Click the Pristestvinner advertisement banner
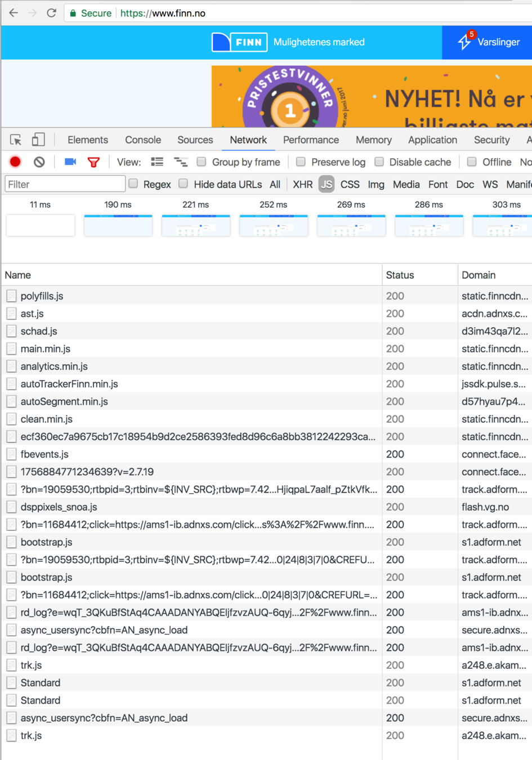Image resolution: width=532 pixels, height=760 pixels. click(x=372, y=96)
